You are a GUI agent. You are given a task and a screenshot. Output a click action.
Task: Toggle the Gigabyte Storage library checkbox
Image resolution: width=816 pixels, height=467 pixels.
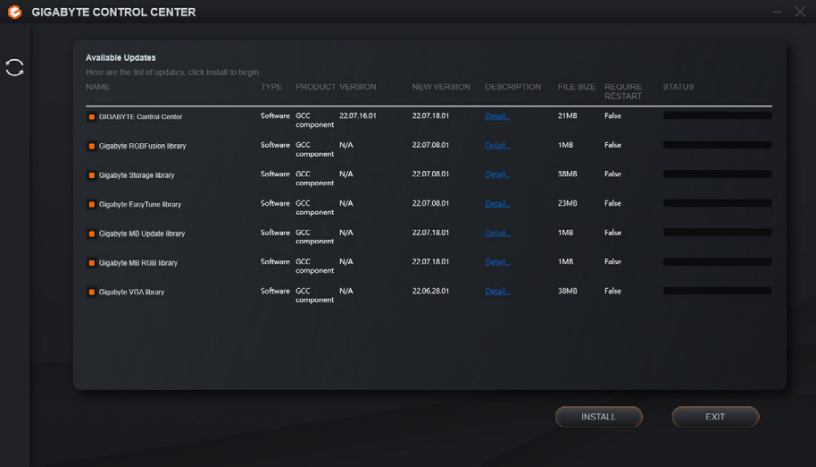tap(92, 175)
